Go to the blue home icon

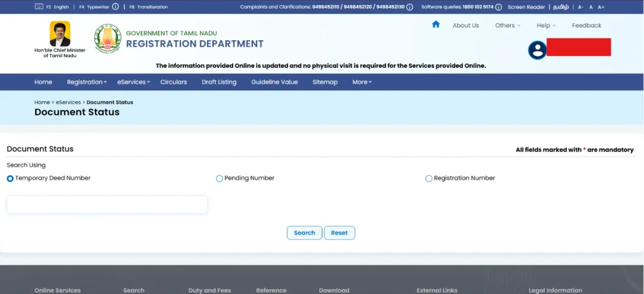[x=436, y=24]
